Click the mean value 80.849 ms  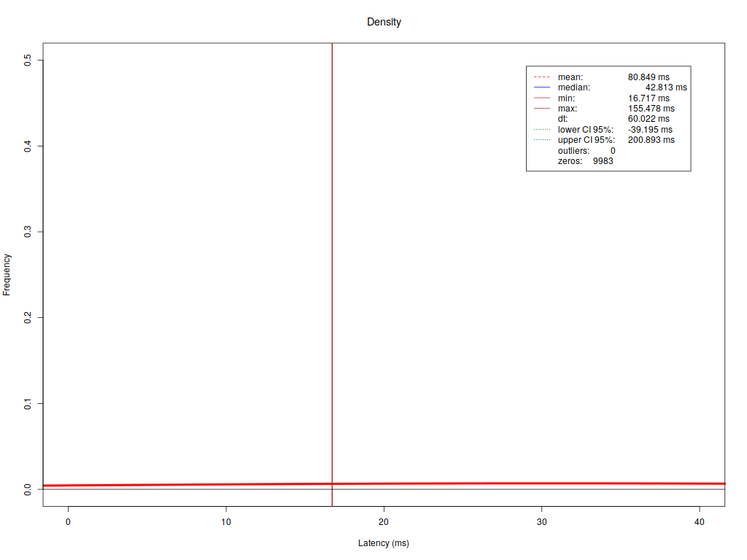[x=649, y=77]
